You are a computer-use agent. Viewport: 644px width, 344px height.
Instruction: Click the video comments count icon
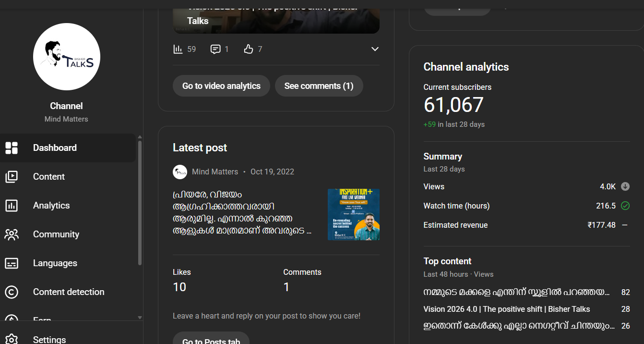click(x=215, y=49)
